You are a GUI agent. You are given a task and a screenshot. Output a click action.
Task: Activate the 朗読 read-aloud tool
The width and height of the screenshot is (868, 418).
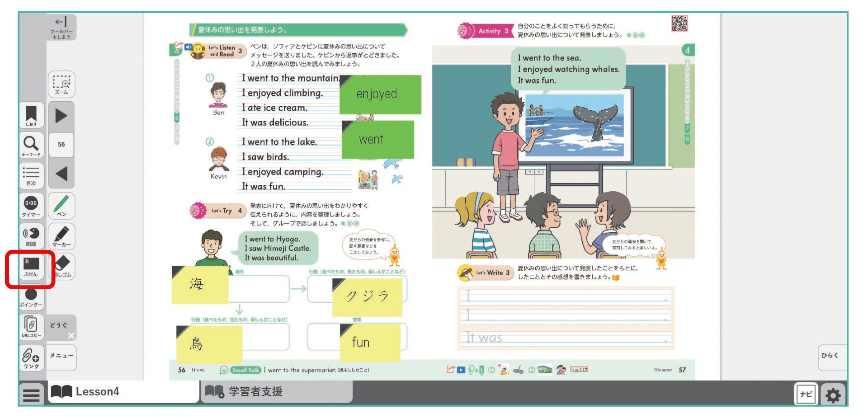31,236
